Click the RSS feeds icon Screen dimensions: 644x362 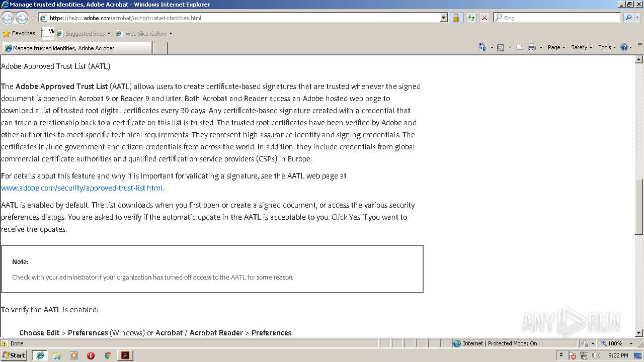(501, 47)
